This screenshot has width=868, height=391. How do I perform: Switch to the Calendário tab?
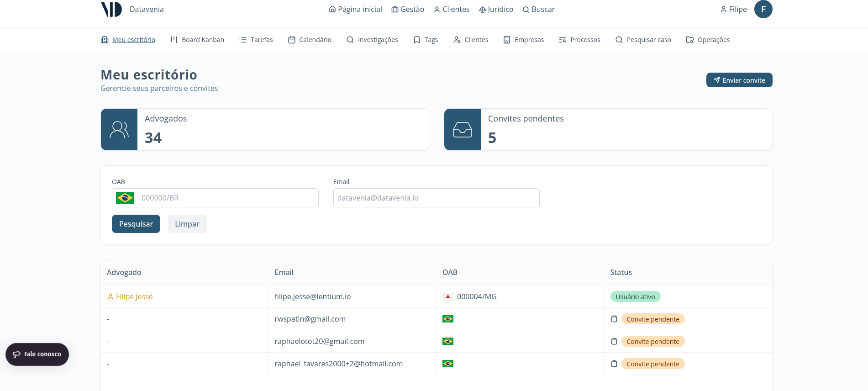coord(310,40)
